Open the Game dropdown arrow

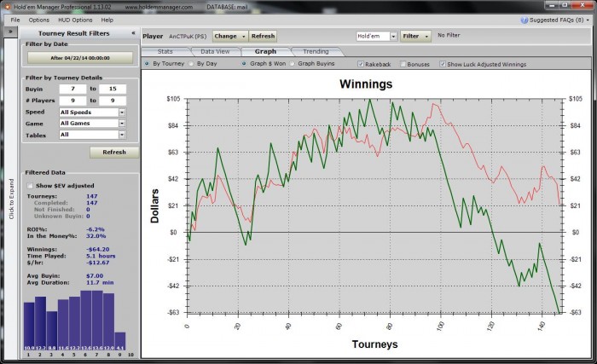coord(122,124)
